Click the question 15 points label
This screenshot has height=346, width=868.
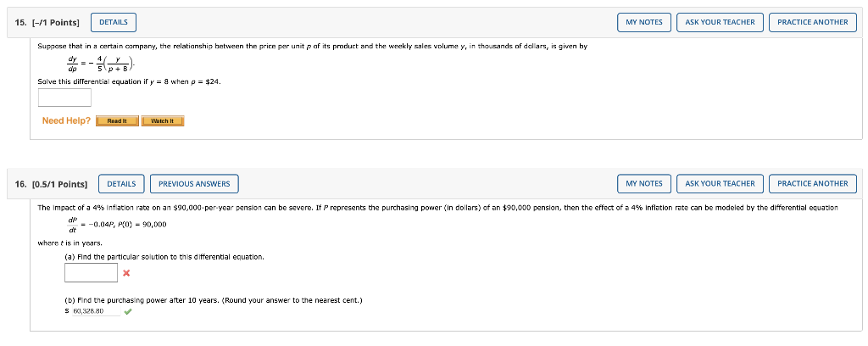coord(47,22)
